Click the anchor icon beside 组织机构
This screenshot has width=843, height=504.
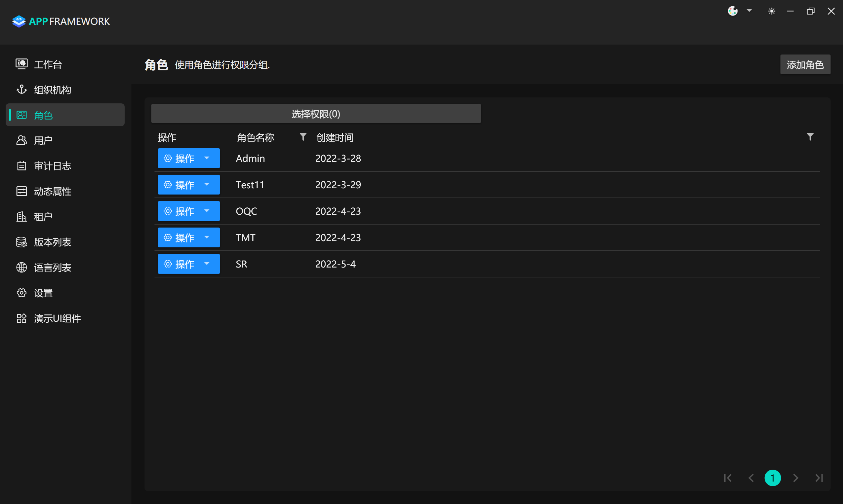21,89
